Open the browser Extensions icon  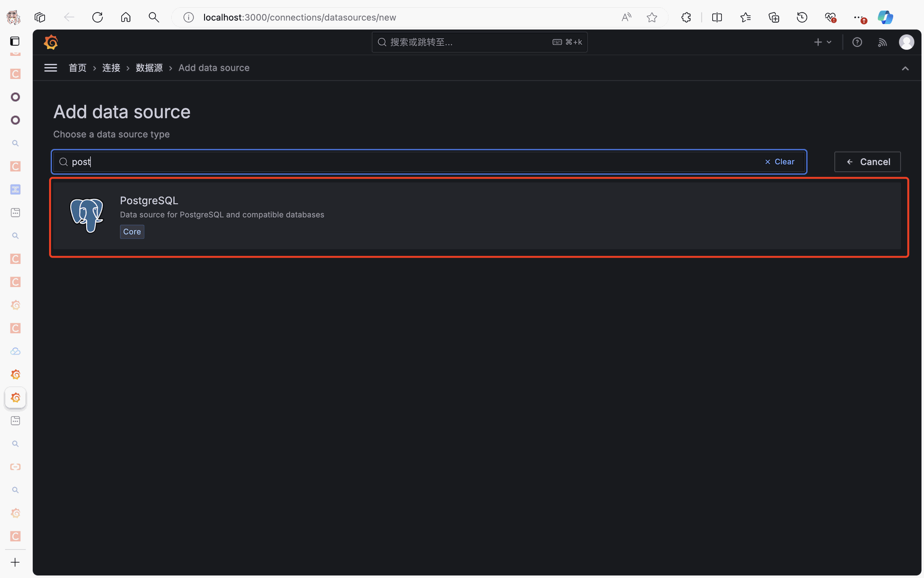(686, 17)
